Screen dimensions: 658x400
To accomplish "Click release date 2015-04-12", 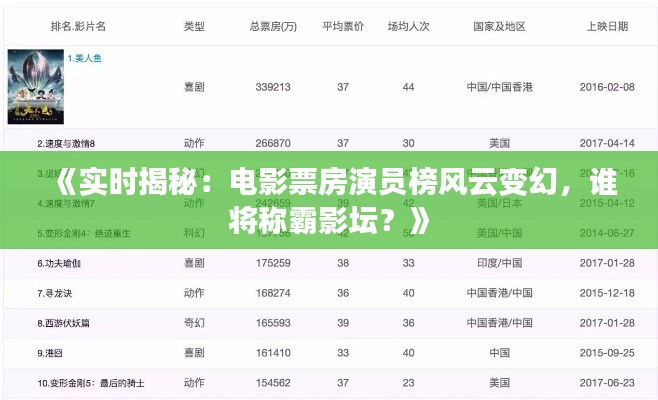I will coord(607,203).
